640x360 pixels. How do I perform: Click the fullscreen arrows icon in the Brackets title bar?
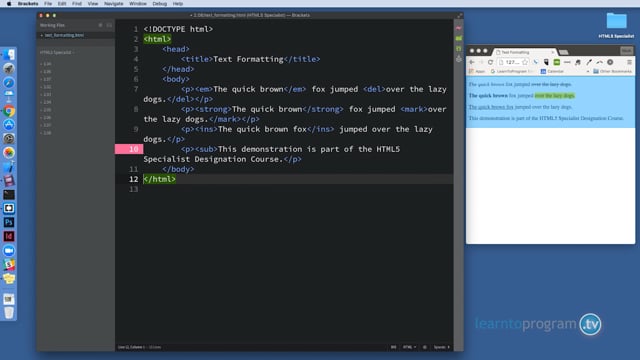(x=460, y=15)
